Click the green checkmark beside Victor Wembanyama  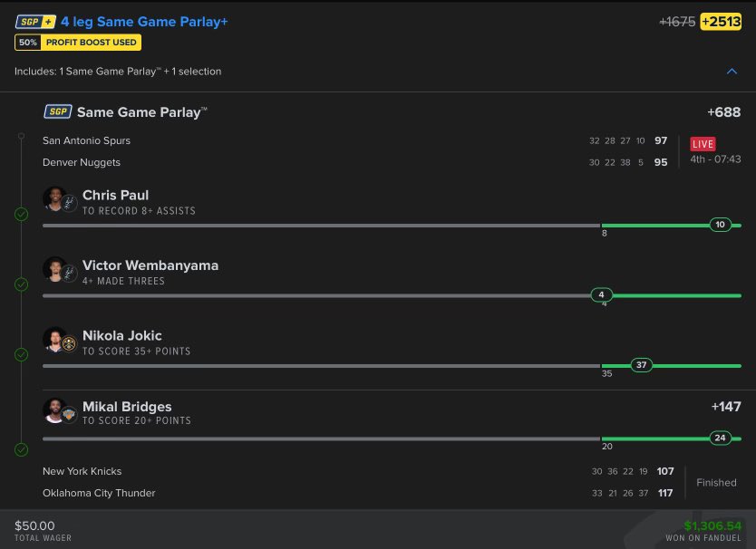(x=21, y=284)
